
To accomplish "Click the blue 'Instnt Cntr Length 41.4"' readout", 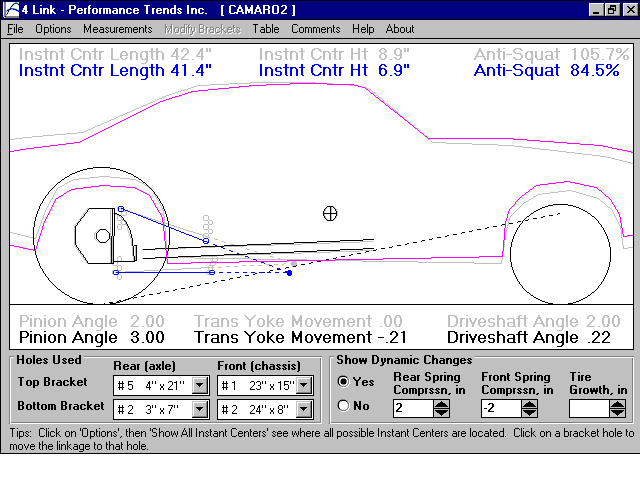I will [x=116, y=71].
